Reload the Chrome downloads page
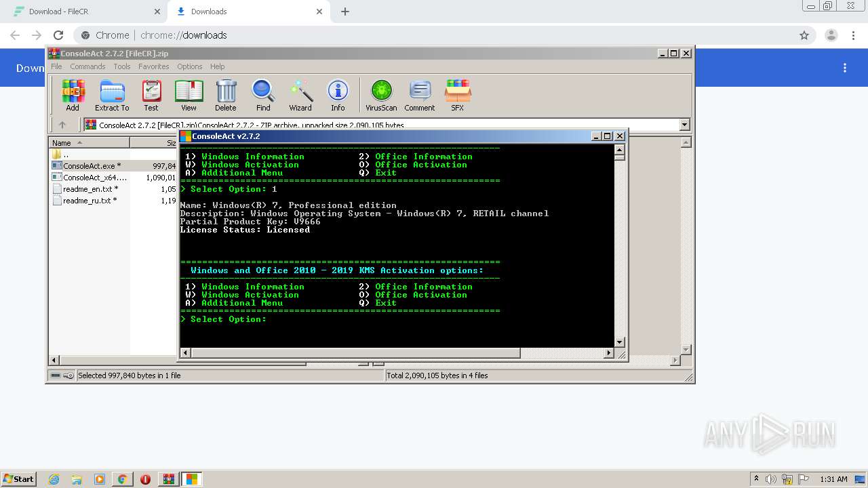Image resolution: width=868 pixels, height=488 pixels. (x=58, y=35)
